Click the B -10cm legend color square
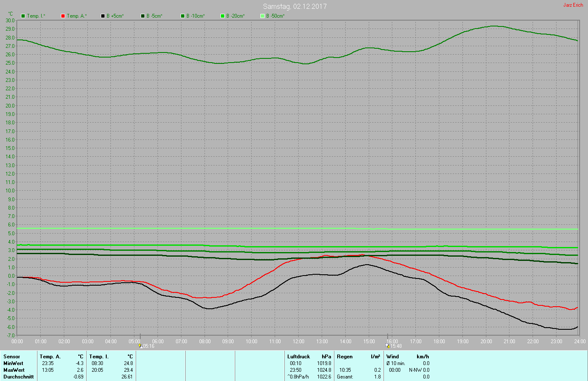Screen dimensions: 588x381 click(183, 16)
